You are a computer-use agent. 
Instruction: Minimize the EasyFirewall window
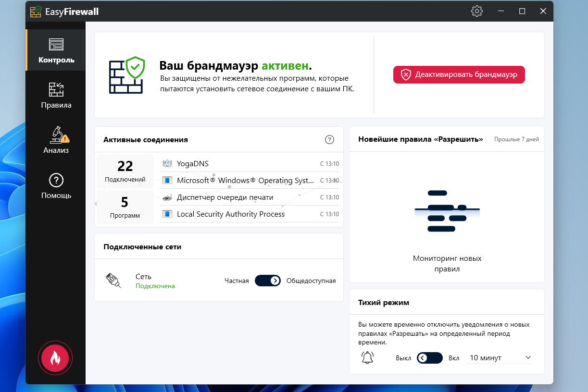(501, 12)
